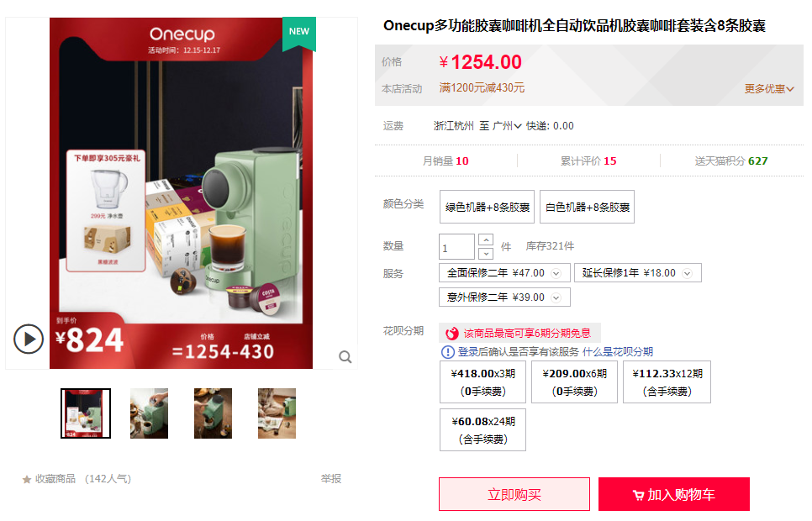
Task: Open the 全面保修二年 ¥47.00 service dropdown
Action: click(x=504, y=273)
